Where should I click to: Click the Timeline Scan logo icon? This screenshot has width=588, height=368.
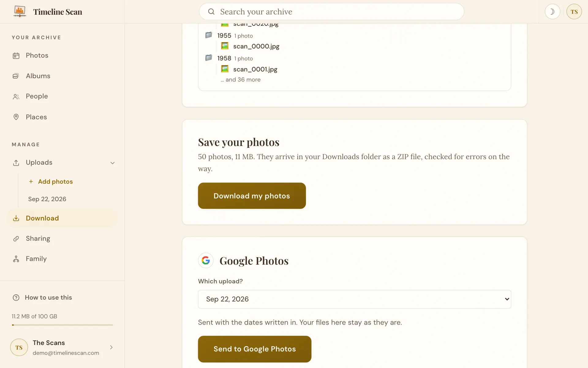(20, 12)
